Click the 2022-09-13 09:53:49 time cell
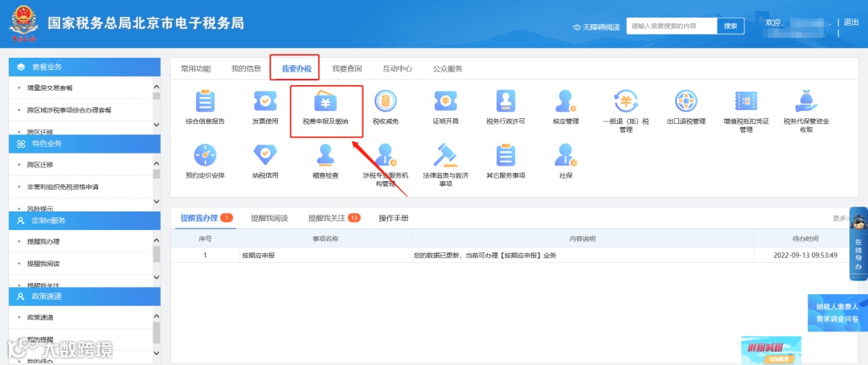This screenshot has width=868, height=365. pyautogui.click(x=805, y=256)
